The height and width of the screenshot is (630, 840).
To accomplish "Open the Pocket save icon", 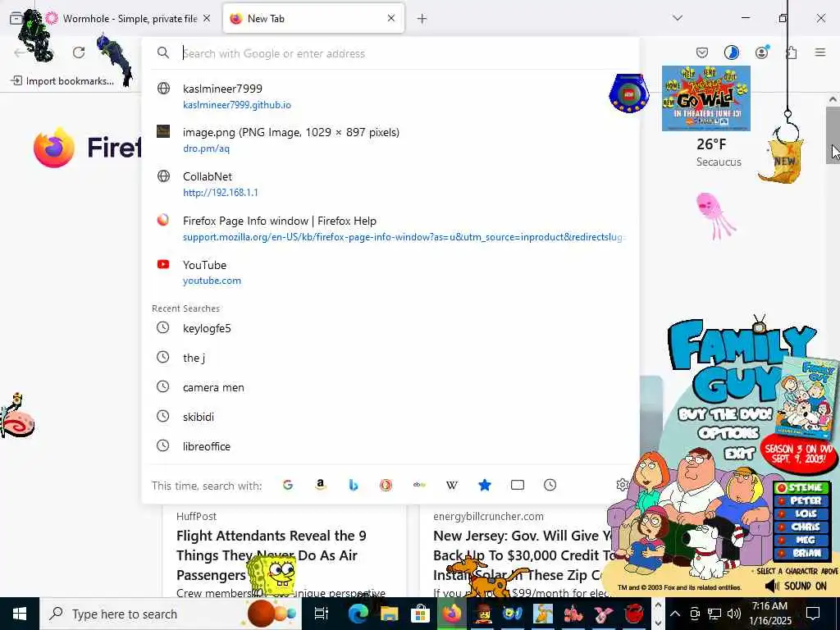I will 702,52.
